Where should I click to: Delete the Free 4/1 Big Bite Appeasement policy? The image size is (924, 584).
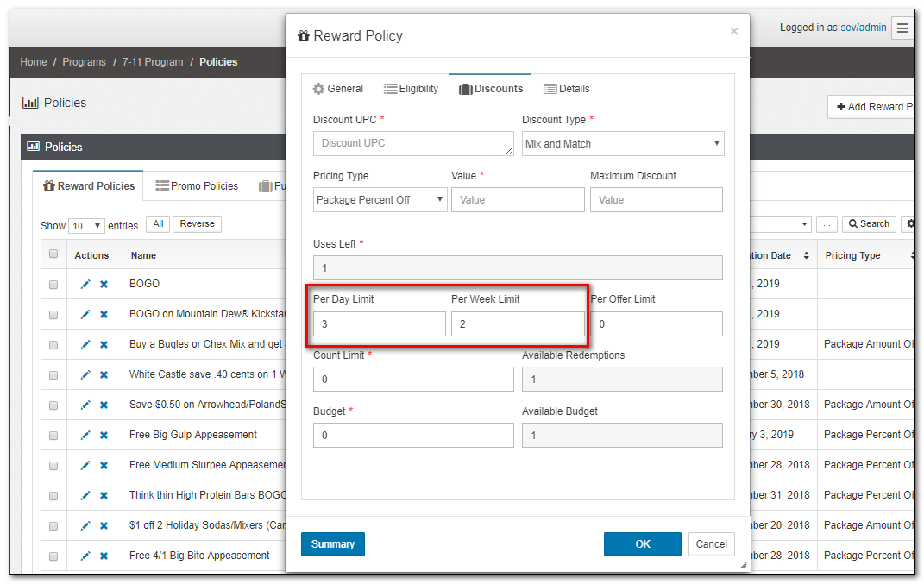104,556
